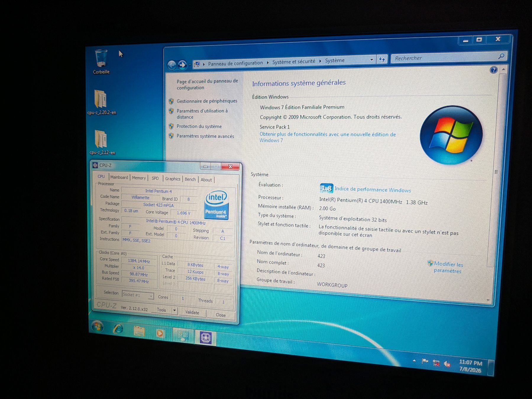Open Windows Explorer taskbar icon
This screenshot has width=532, height=399.
[x=139, y=331]
